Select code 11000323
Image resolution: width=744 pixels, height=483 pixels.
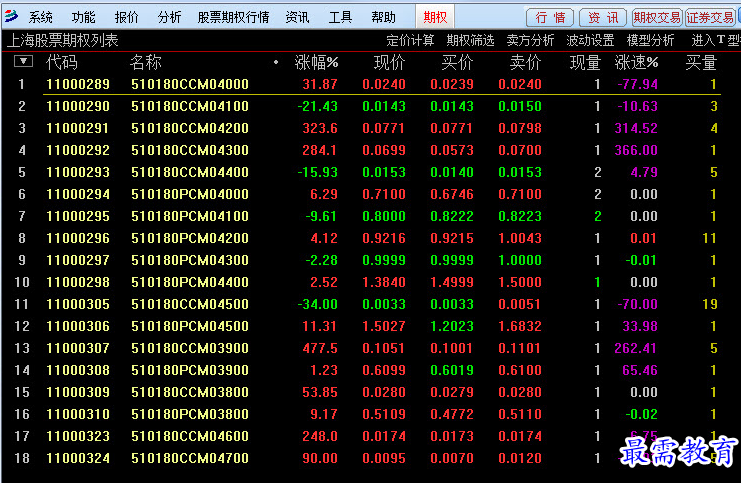[78, 436]
